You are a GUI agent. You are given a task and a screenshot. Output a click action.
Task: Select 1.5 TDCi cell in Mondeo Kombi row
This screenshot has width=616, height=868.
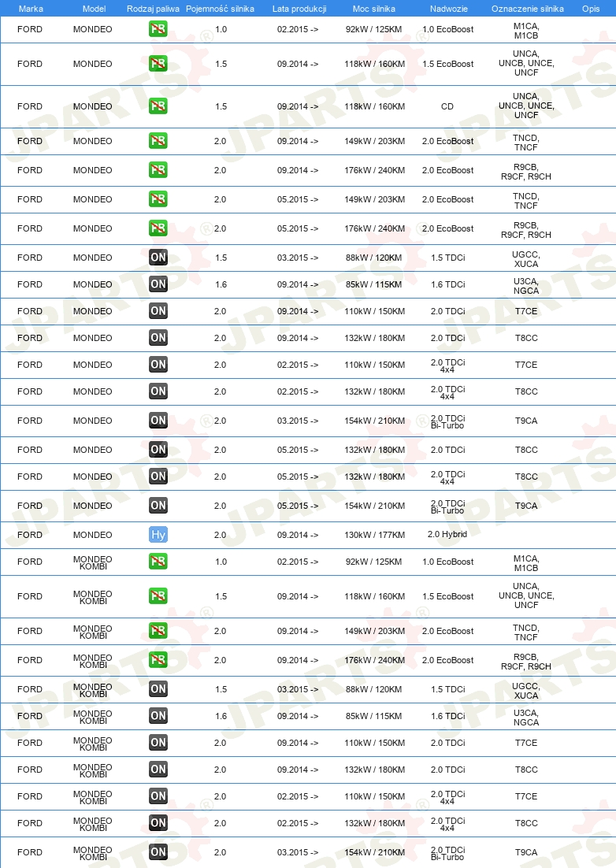tap(447, 689)
